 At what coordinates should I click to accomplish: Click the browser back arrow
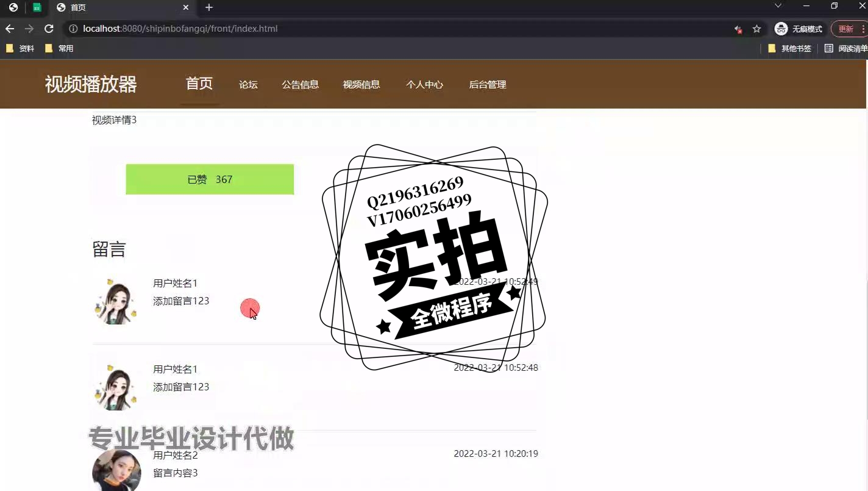click(10, 29)
